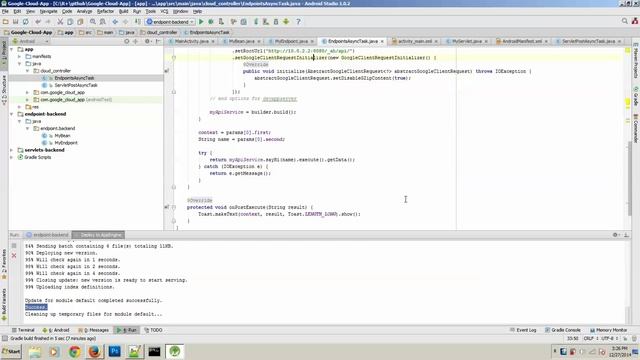Open the Event Log button
The height and width of the screenshot is (360, 640).
(523, 330)
